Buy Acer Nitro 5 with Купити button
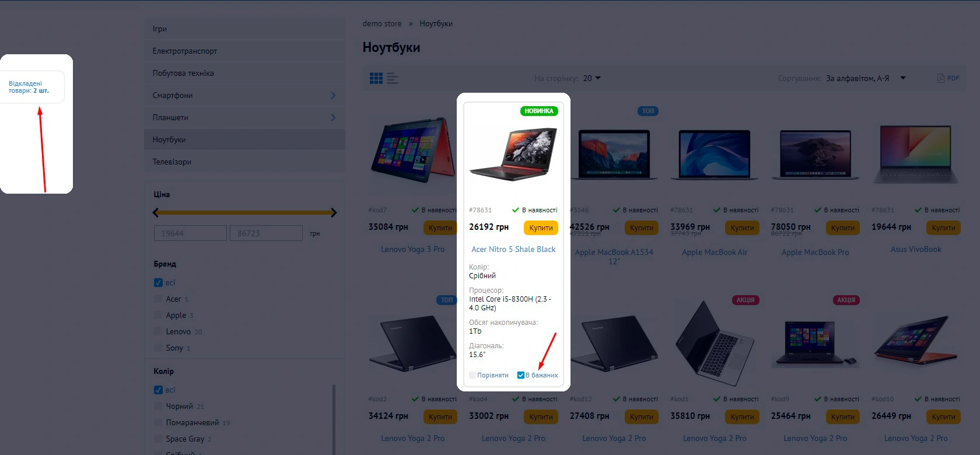The image size is (980, 455). click(541, 228)
